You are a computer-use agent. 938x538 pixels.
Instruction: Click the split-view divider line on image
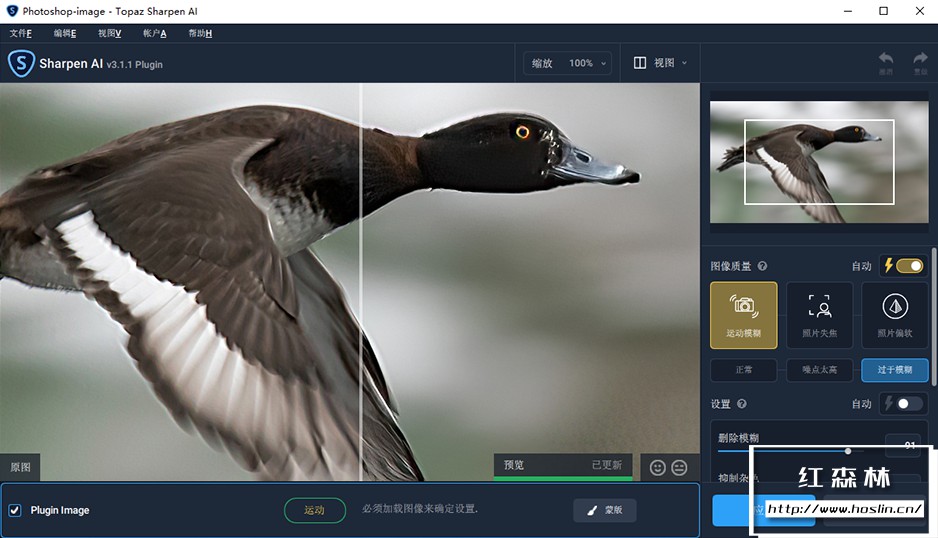pyautogui.click(x=361, y=281)
